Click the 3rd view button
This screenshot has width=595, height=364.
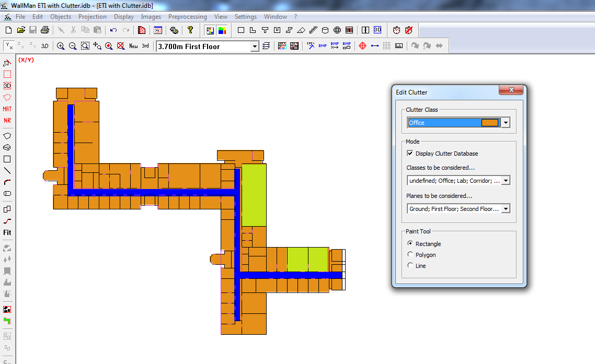(x=145, y=46)
